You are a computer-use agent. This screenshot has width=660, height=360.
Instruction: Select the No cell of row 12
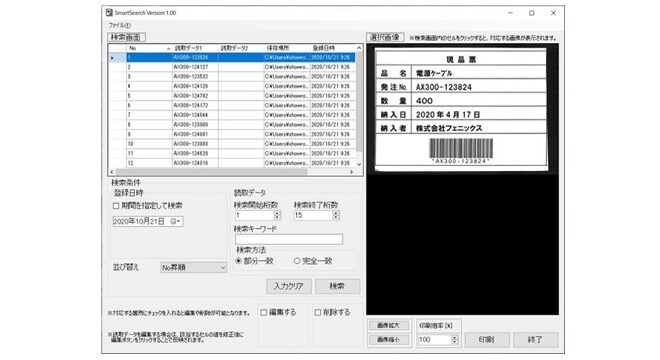coord(149,163)
